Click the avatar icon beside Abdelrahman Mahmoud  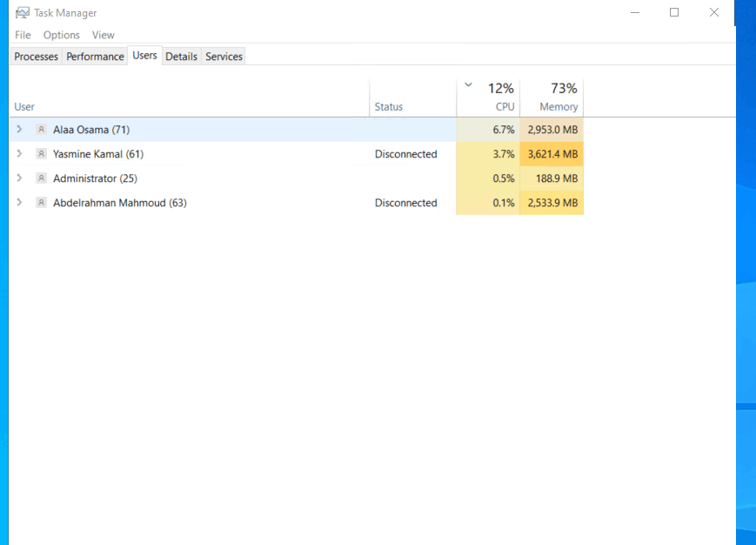point(42,203)
